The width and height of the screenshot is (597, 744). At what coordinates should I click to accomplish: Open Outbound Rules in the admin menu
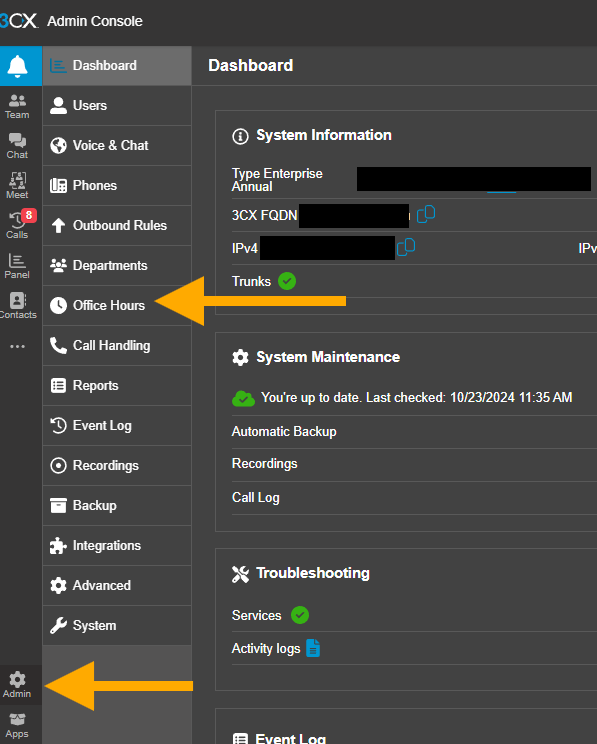tap(117, 225)
